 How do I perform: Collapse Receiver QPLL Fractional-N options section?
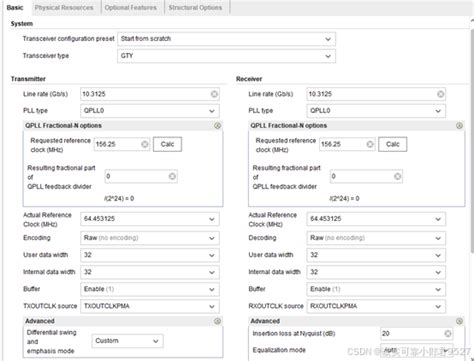click(x=459, y=126)
